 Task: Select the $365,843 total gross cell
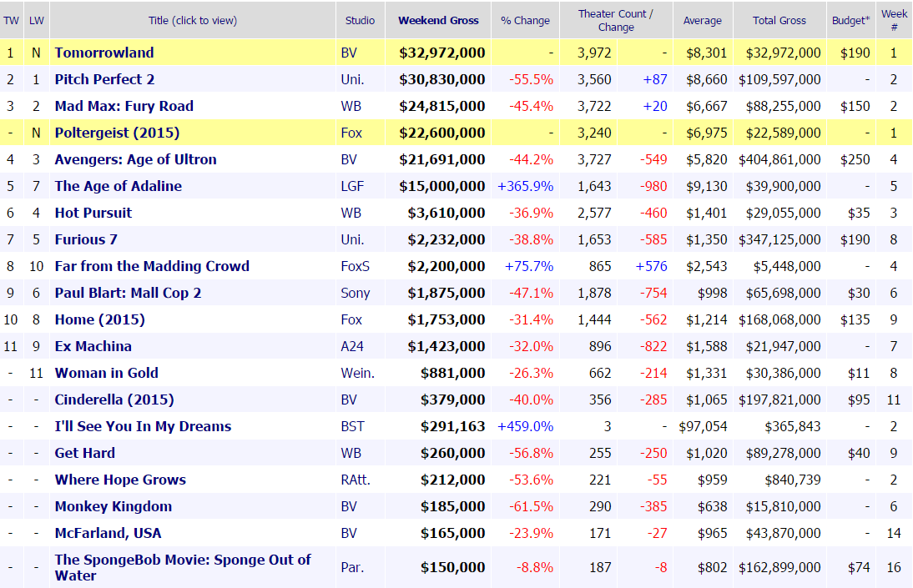[x=793, y=427]
